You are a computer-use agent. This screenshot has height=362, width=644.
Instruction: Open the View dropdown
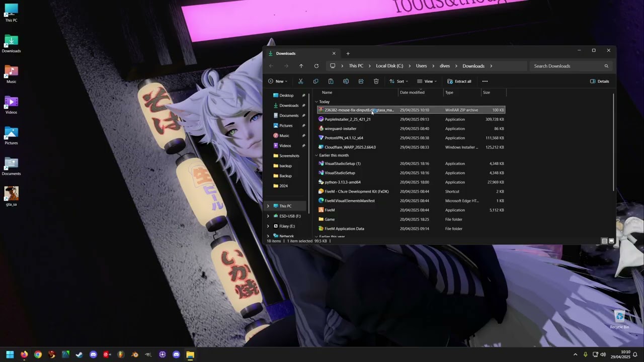point(427,81)
